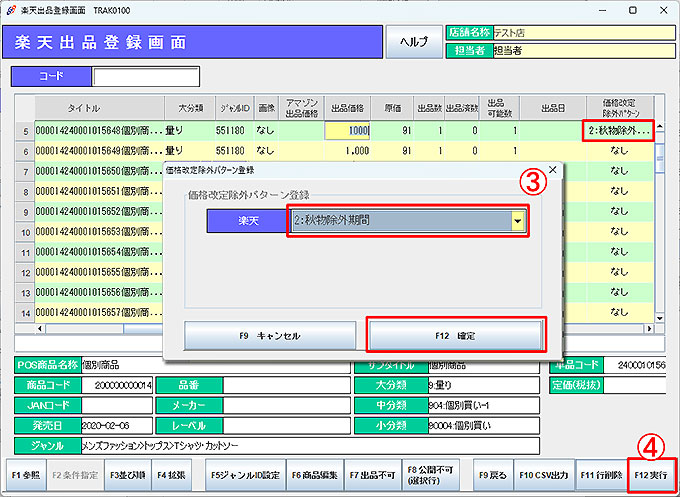Click the ヘルプ (Help) button
The height and width of the screenshot is (497, 680).
[414, 41]
